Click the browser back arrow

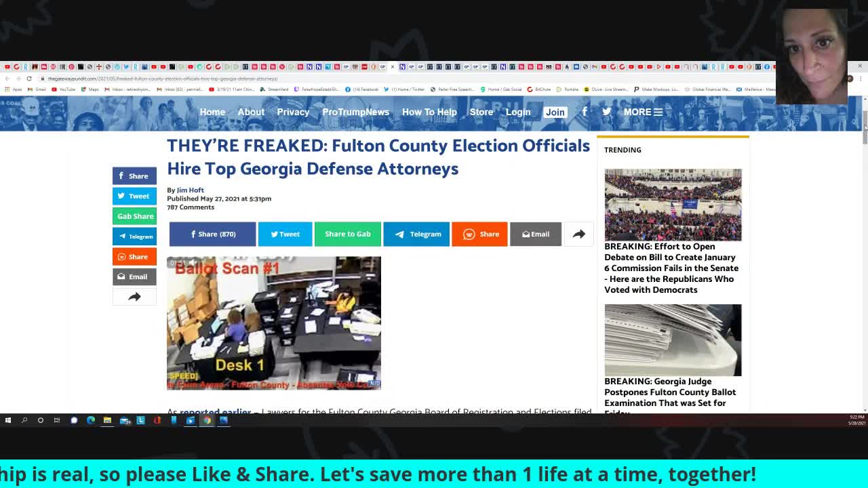click(x=7, y=79)
